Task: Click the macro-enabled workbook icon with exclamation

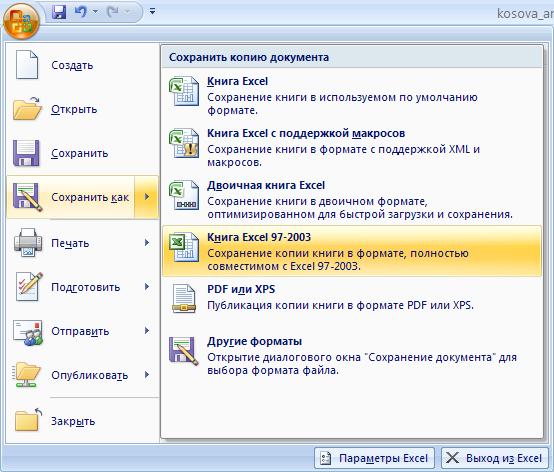Action: [x=184, y=143]
